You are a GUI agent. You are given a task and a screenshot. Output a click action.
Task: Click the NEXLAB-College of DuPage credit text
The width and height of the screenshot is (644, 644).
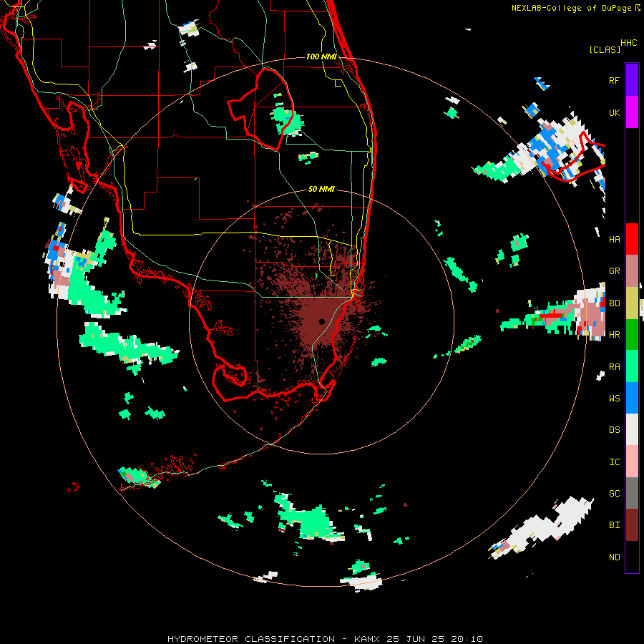click(571, 8)
